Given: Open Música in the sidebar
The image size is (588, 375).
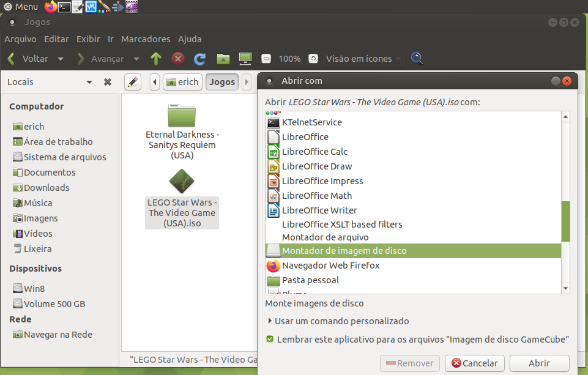Looking at the screenshot, I should 32,203.
